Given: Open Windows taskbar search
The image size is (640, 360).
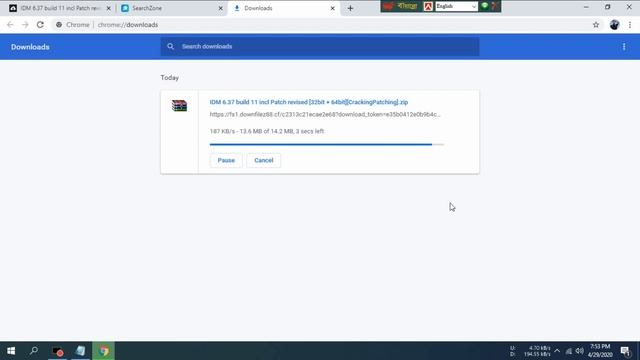Looking at the screenshot, I should pyautogui.click(x=34, y=351).
